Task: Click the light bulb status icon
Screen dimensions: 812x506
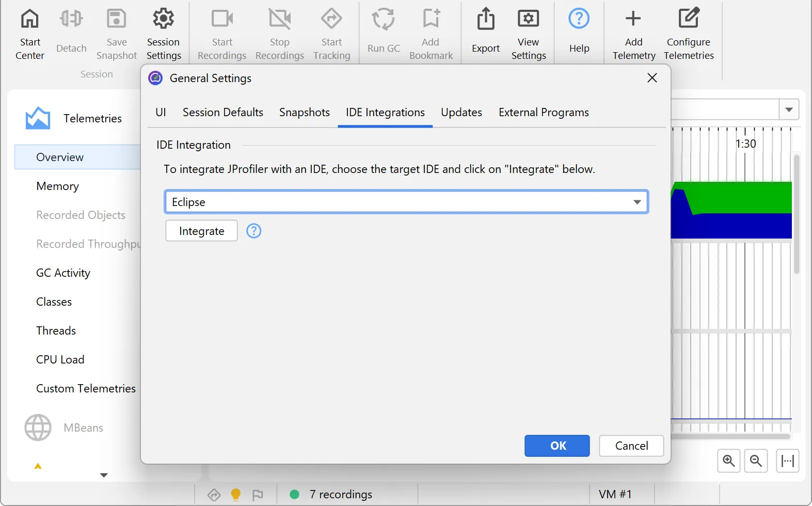Action: pyautogui.click(x=235, y=495)
